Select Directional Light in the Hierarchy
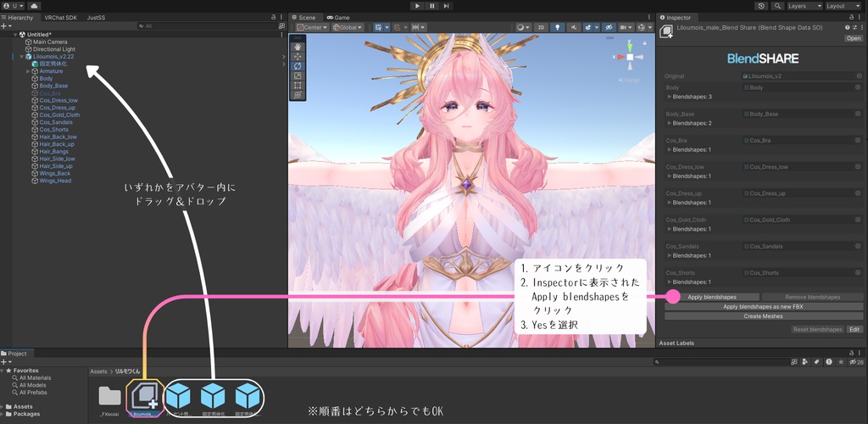Screen dimensions: 868x424 pos(53,49)
